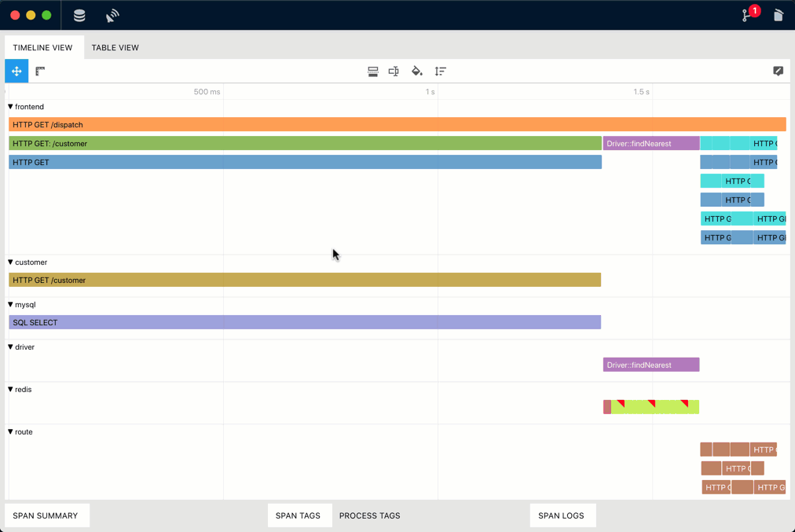Click the redis group label
This screenshot has width=795, height=532.
tap(24, 390)
